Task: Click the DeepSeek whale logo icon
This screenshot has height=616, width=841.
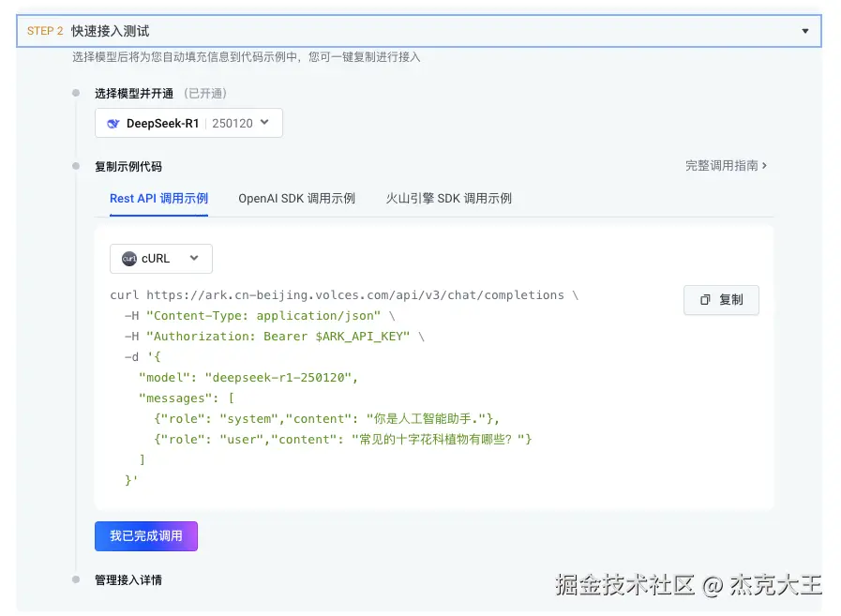Action: tap(113, 124)
